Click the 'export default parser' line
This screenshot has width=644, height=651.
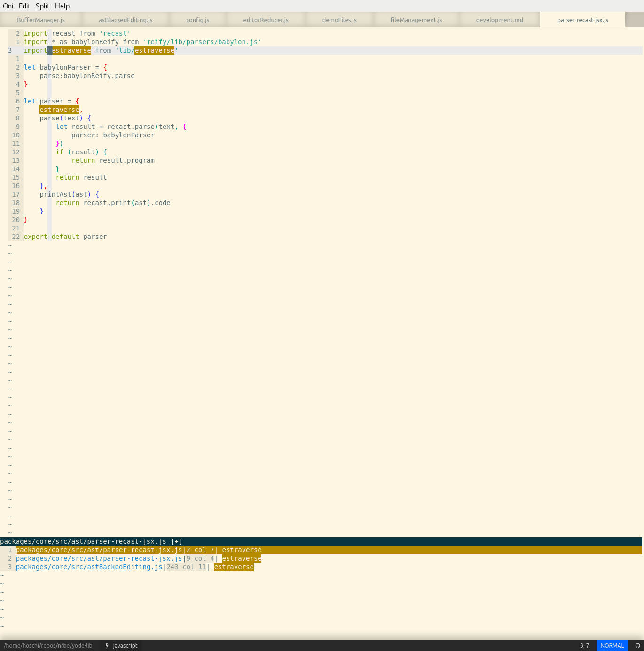[65, 237]
